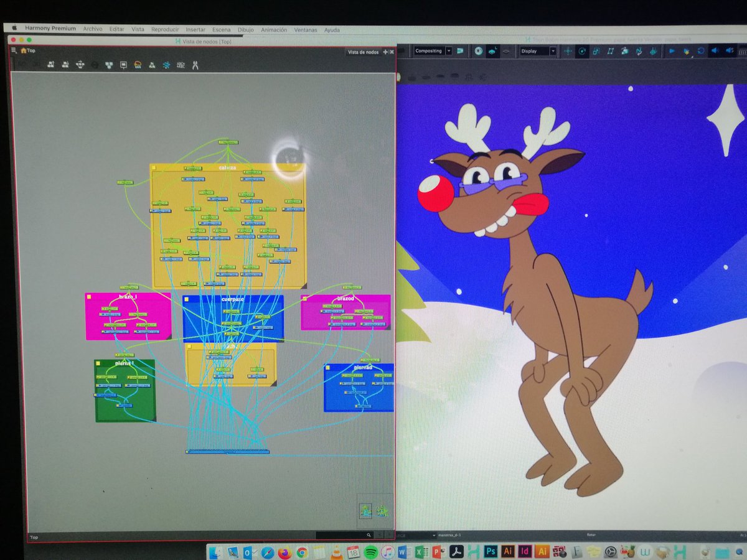Select the cabeza group backdrop title
This screenshot has height=560, width=747.
[x=227, y=168]
